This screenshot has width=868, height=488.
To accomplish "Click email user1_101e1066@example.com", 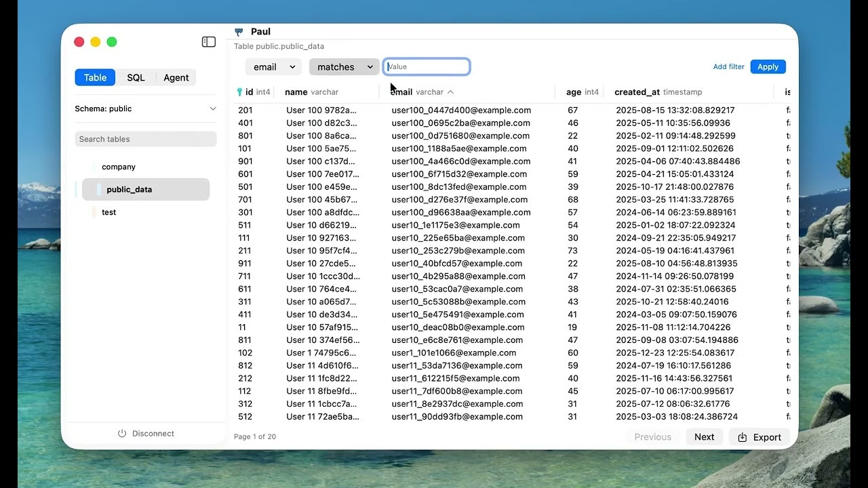I will tap(454, 353).
